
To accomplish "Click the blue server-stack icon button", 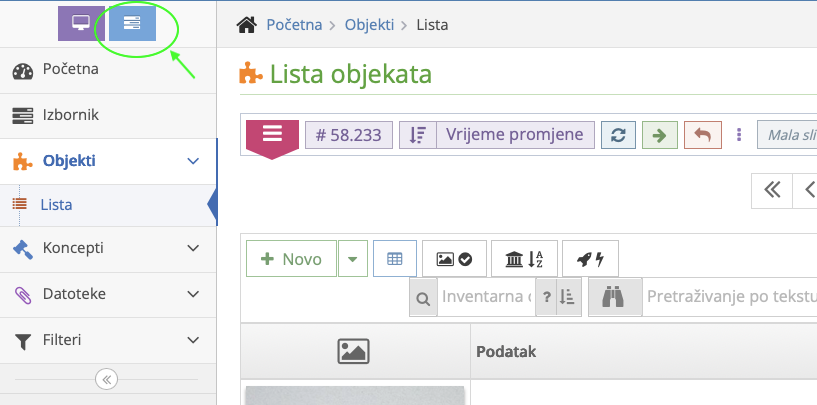I will 132,23.
